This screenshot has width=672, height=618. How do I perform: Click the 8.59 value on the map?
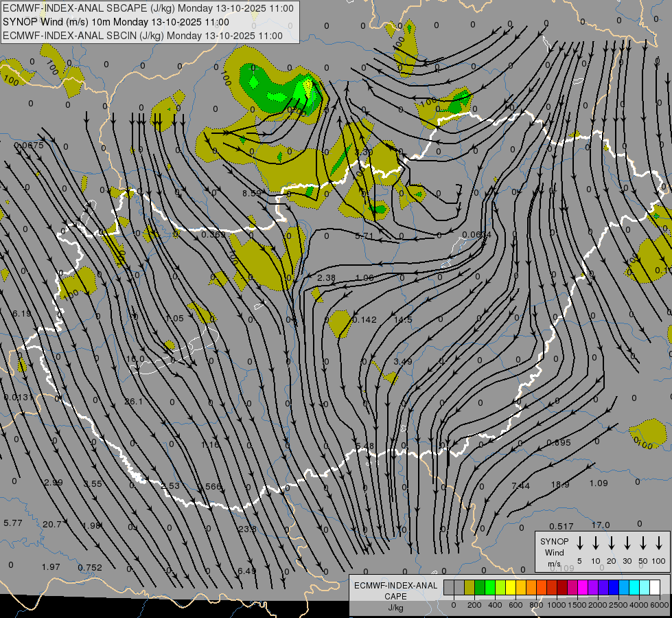click(252, 194)
